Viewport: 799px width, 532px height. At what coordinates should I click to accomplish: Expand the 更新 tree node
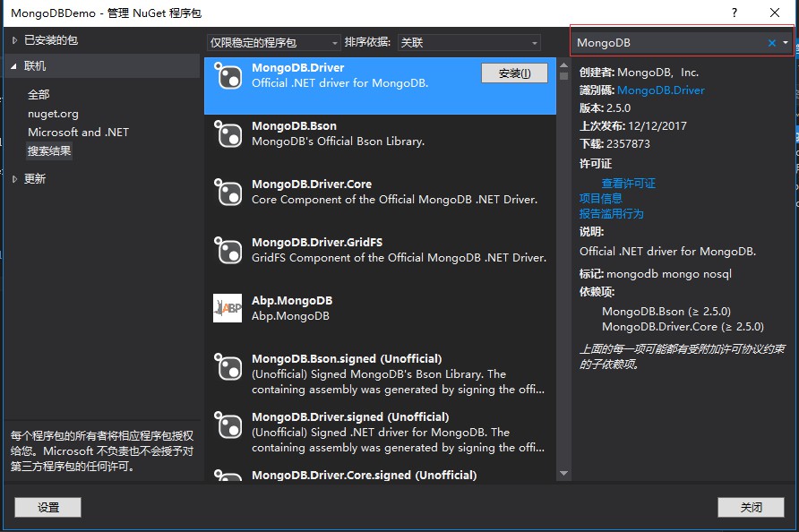(14, 179)
